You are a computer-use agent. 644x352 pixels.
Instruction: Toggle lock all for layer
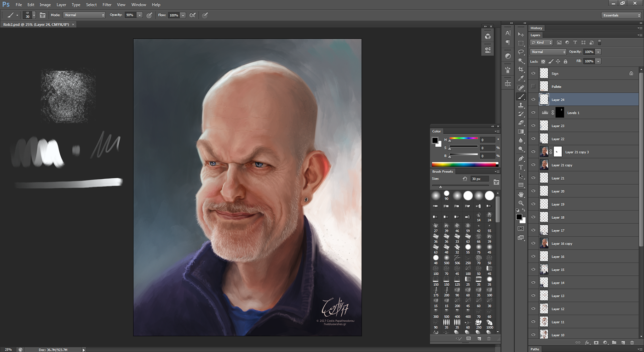(x=565, y=61)
